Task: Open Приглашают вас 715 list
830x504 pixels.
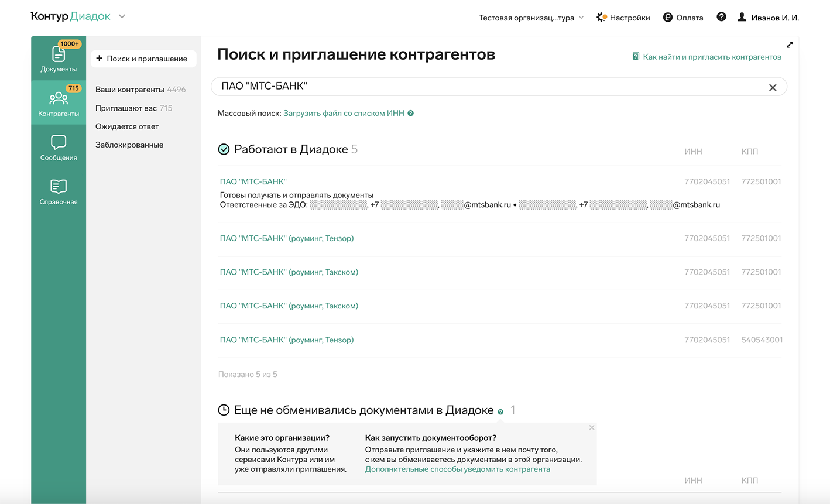Action: tap(134, 108)
